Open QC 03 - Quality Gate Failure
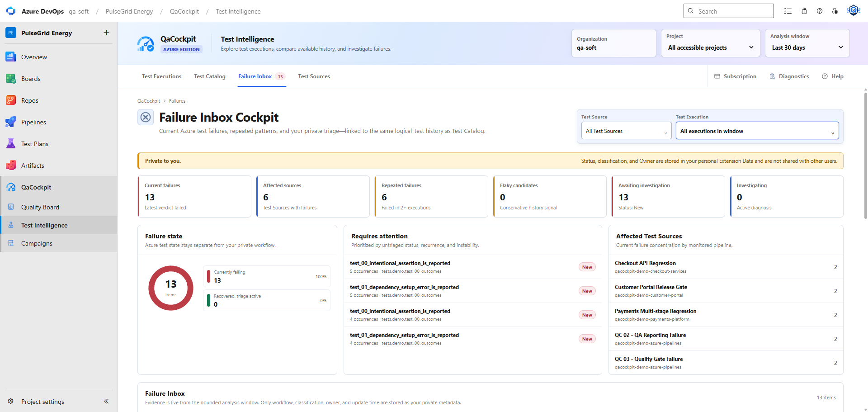Screen dimensions: 868x412 pyautogui.click(x=726, y=363)
